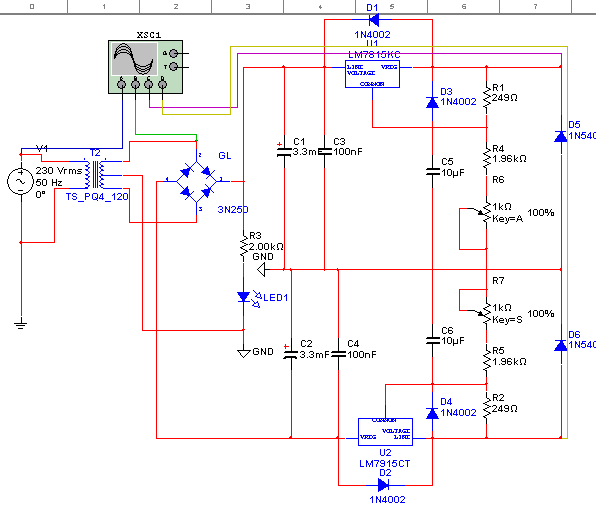Select the 3N250 bridge rectifier symbol
Screen dimensions: 596x515
click(197, 182)
